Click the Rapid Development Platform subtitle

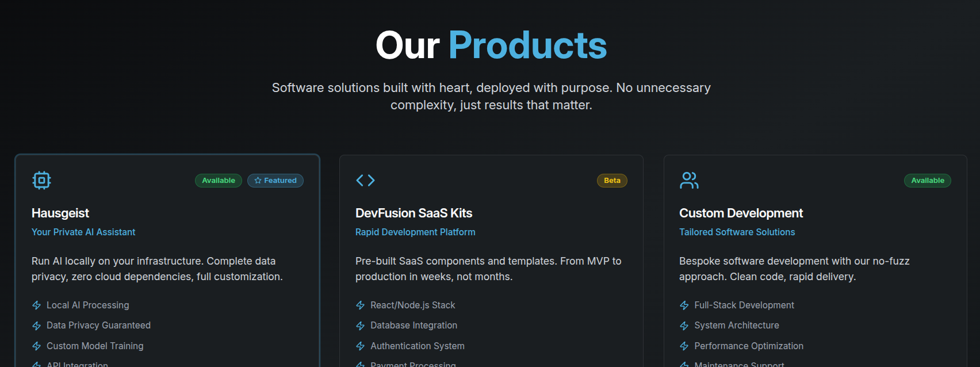click(x=415, y=232)
